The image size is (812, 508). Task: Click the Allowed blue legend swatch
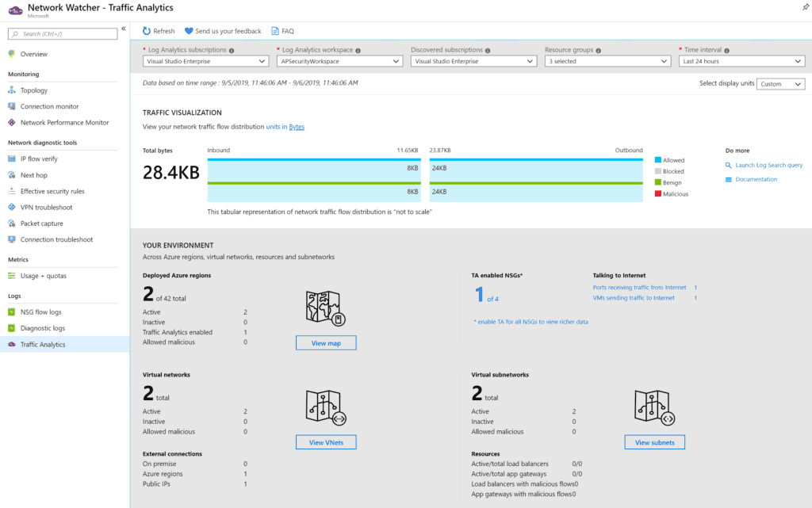pos(657,160)
